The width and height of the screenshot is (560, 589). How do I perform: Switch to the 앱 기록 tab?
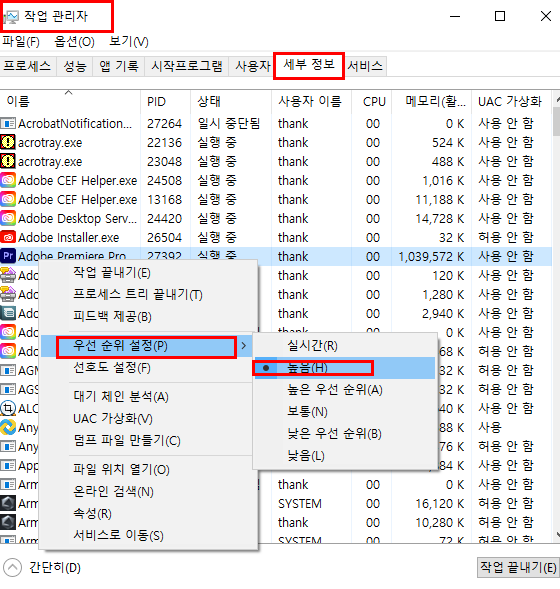click(x=119, y=66)
